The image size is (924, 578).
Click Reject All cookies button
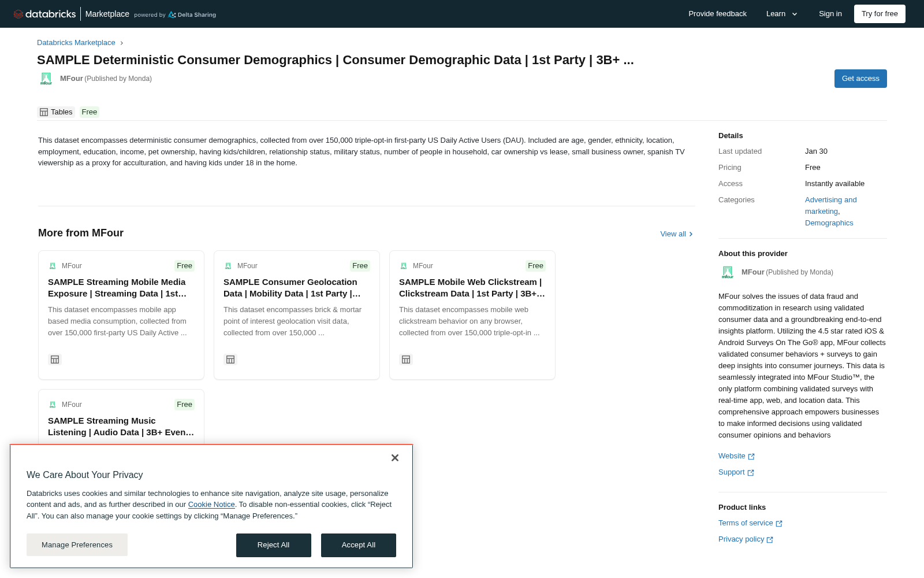coord(274,545)
